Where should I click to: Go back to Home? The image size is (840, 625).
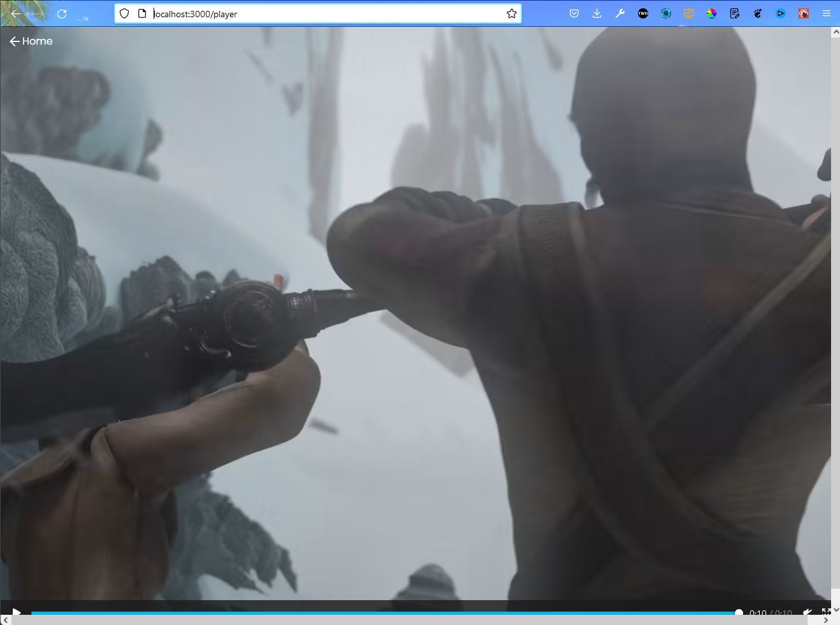coord(31,41)
